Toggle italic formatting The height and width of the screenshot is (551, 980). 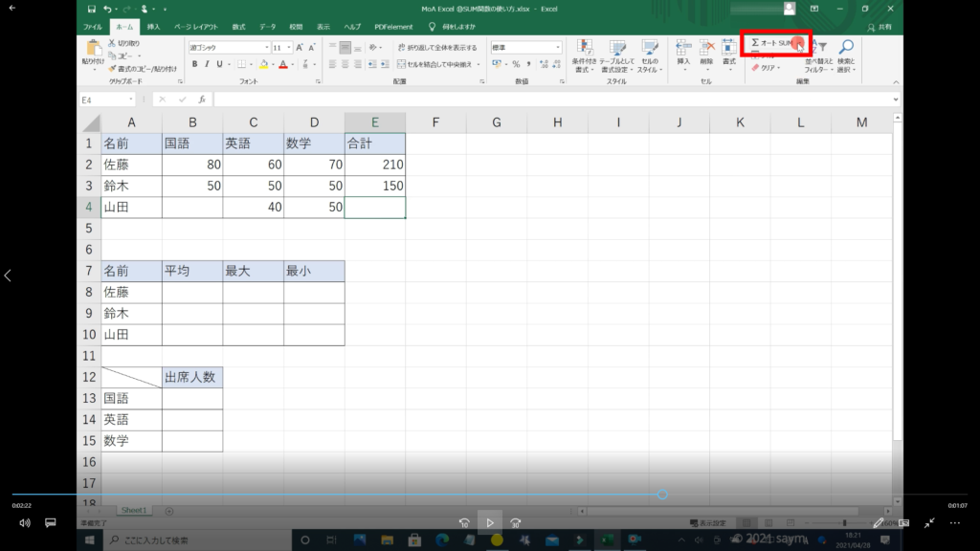pyautogui.click(x=207, y=64)
